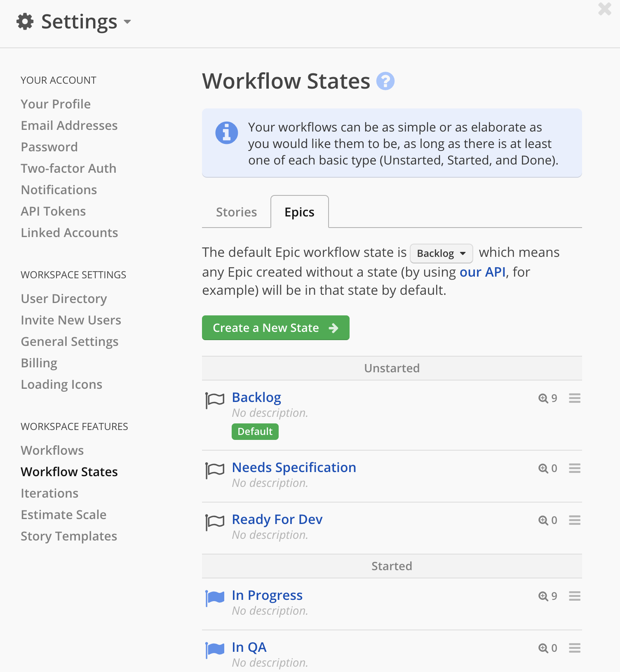This screenshot has height=672, width=620.
Task: Click the help question mark icon beside Workflow States
Action: pos(385,81)
